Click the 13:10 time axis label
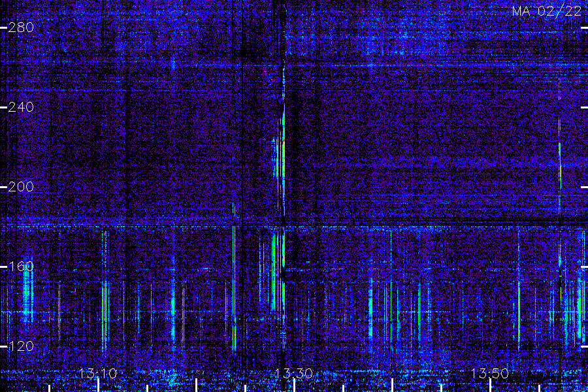The height and width of the screenshot is (392, 588). pyautogui.click(x=98, y=374)
